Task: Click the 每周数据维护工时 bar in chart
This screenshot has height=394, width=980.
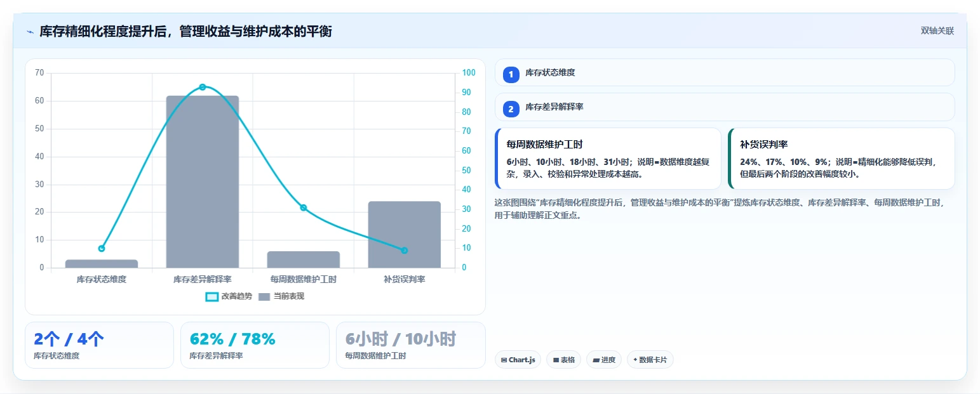Action: pos(304,259)
